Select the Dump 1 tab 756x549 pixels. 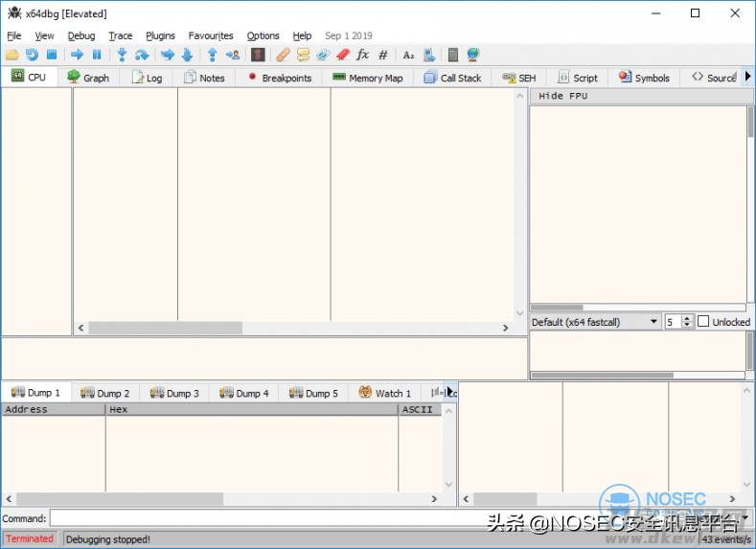[x=36, y=393]
